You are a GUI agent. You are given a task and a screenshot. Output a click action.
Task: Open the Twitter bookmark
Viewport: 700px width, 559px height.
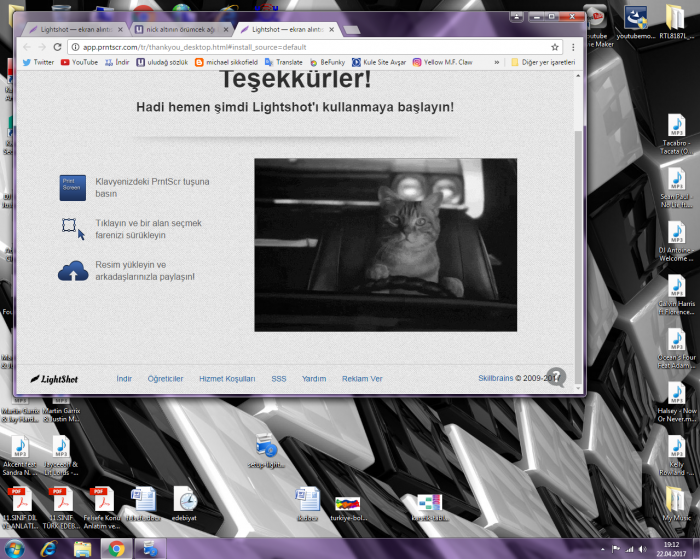point(38,62)
